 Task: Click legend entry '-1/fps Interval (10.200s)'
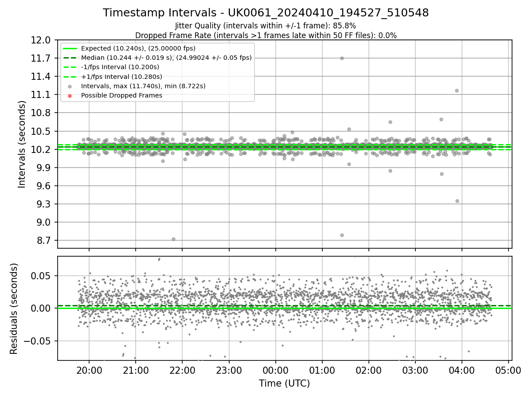point(120,67)
